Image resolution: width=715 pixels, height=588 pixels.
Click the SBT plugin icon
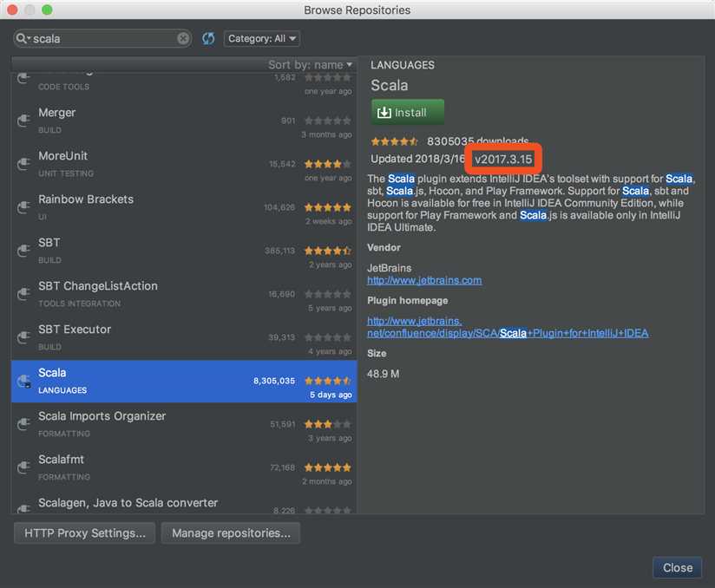(23, 251)
